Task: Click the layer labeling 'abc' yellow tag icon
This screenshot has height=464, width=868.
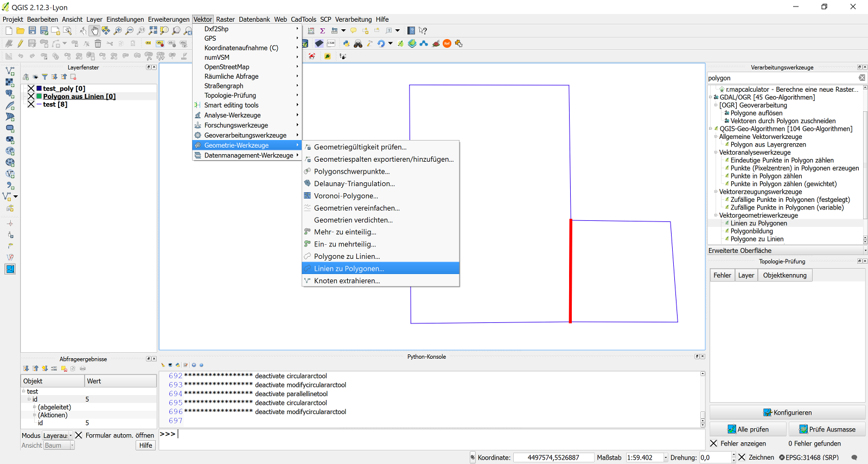Action: tap(148, 43)
